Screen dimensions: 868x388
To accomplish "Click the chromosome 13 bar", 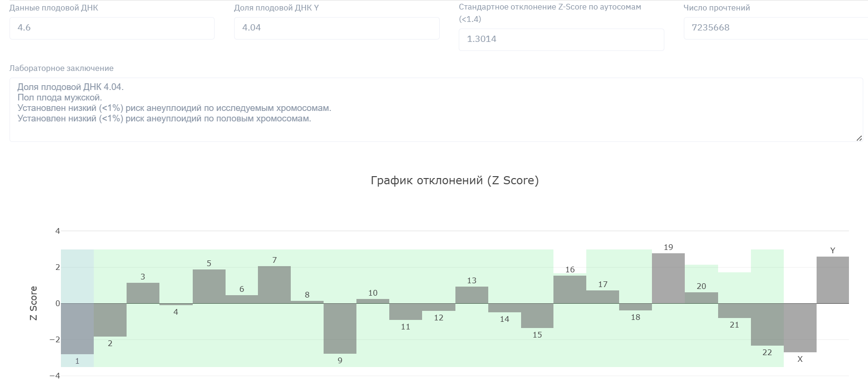I will click(472, 295).
